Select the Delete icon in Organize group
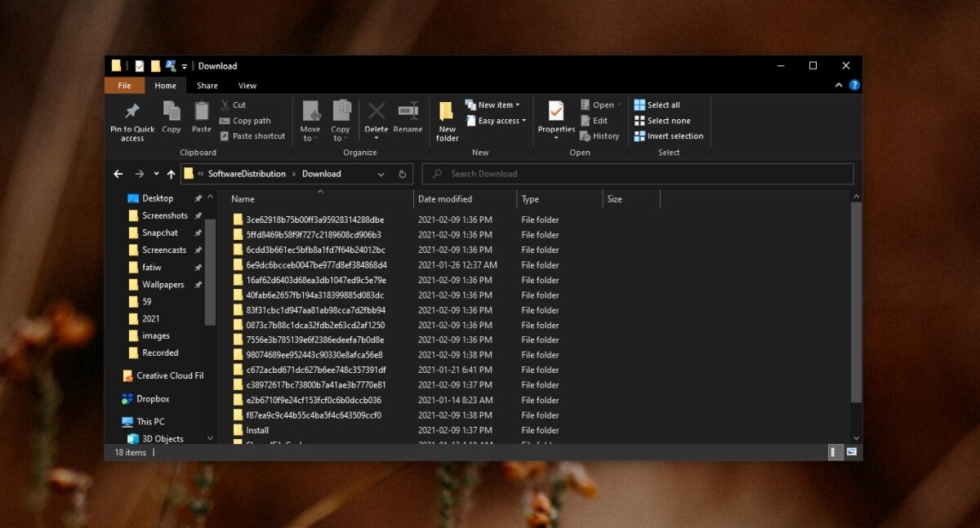980x528 pixels. (x=376, y=116)
